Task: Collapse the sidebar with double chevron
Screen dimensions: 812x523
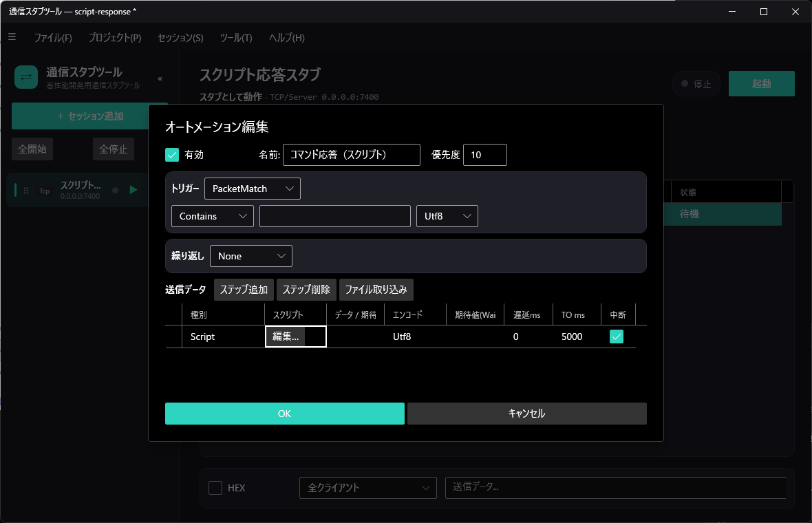Action: click(160, 78)
